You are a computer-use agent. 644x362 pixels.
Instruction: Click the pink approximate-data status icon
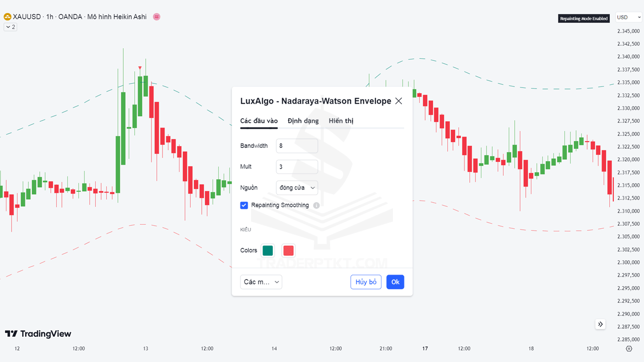[x=156, y=17]
